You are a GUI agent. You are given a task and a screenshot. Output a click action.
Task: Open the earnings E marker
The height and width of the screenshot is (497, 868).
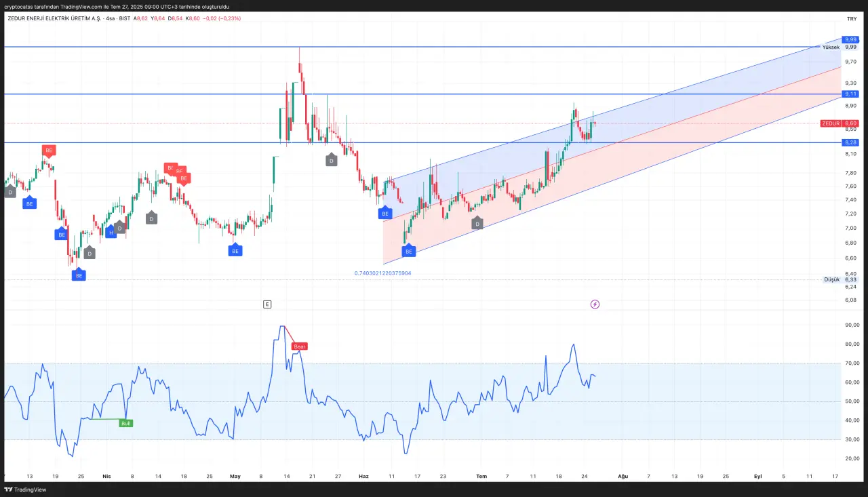coord(267,304)
